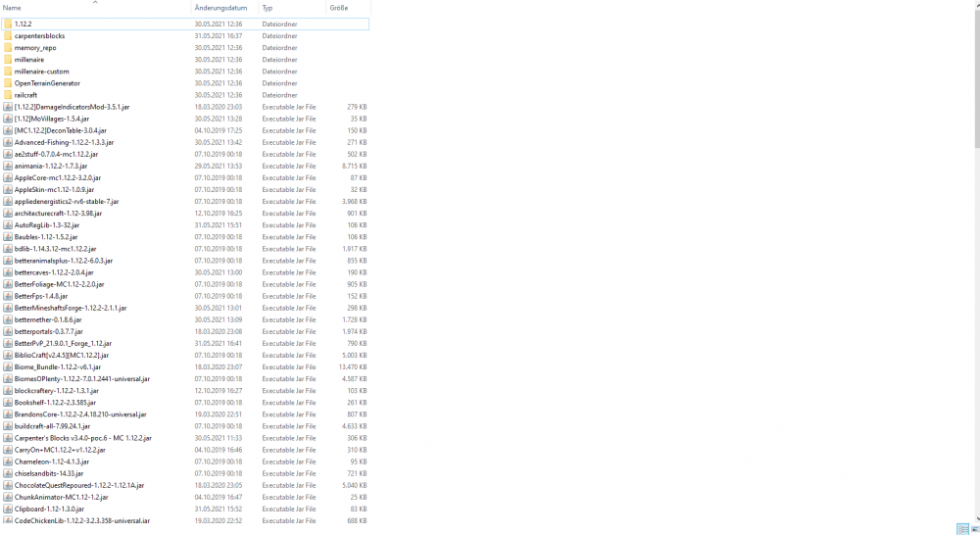Image resolution: width=980 pixels, height=535 pixels.
Task: Click the bdlib jar file icon
Action: pyautogui.click(x=8, y=249)
